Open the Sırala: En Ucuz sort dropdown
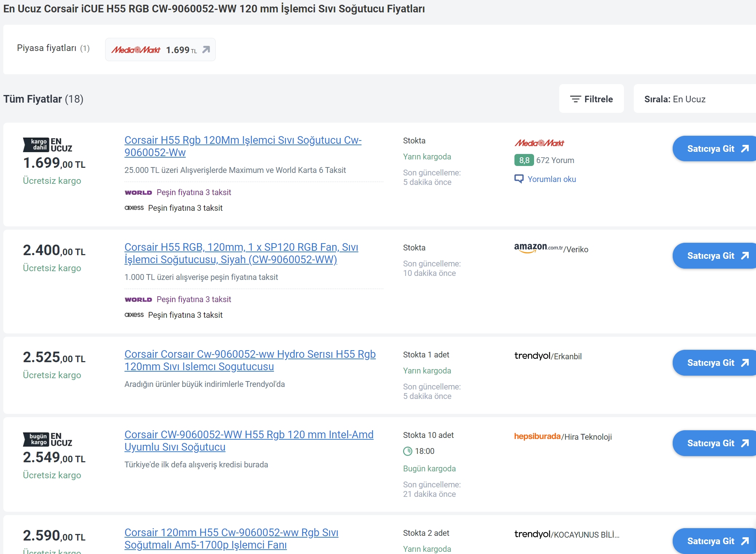This screenshot has height=554, width=756. click(x=694, y=99)
